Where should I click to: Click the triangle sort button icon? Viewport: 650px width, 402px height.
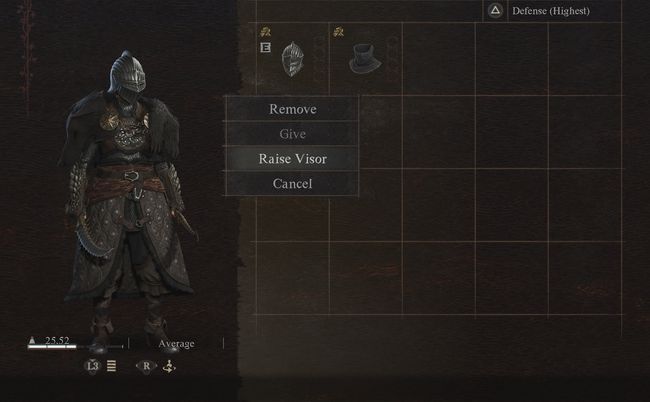click(495, 11)
